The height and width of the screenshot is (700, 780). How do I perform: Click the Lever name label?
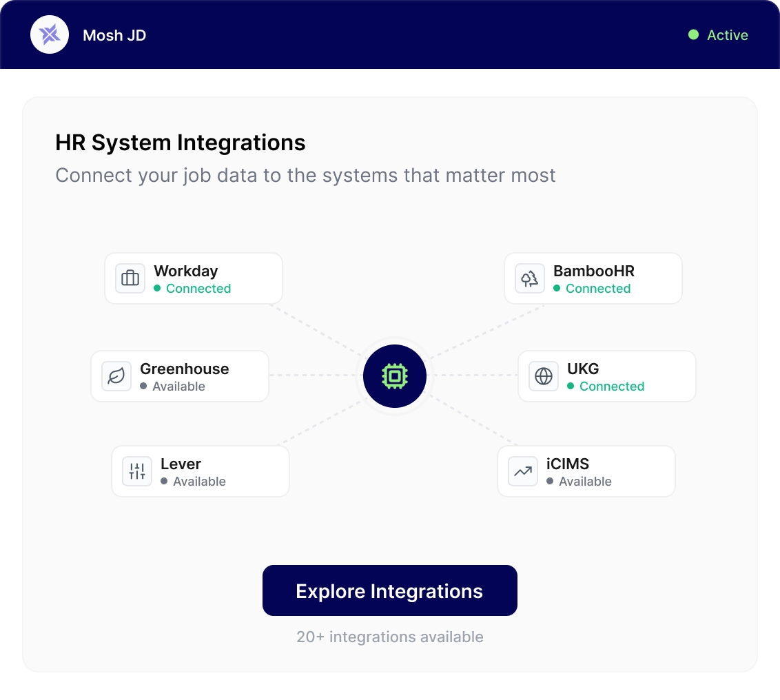pos(181,464)
